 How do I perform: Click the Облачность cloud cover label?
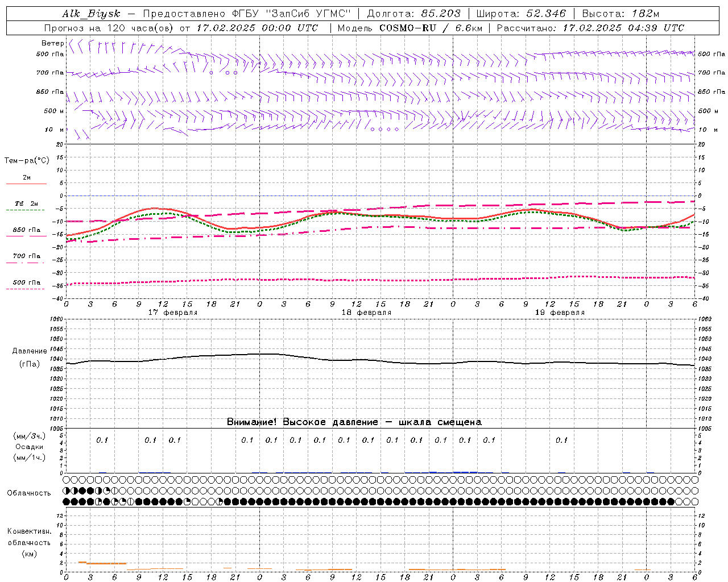[29, 493]
